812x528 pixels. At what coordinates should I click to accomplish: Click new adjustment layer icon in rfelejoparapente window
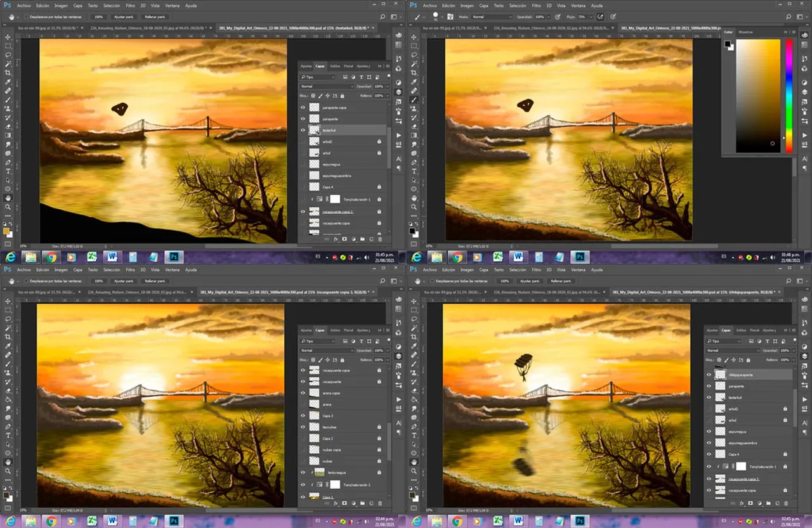click(x=759, y=503)
